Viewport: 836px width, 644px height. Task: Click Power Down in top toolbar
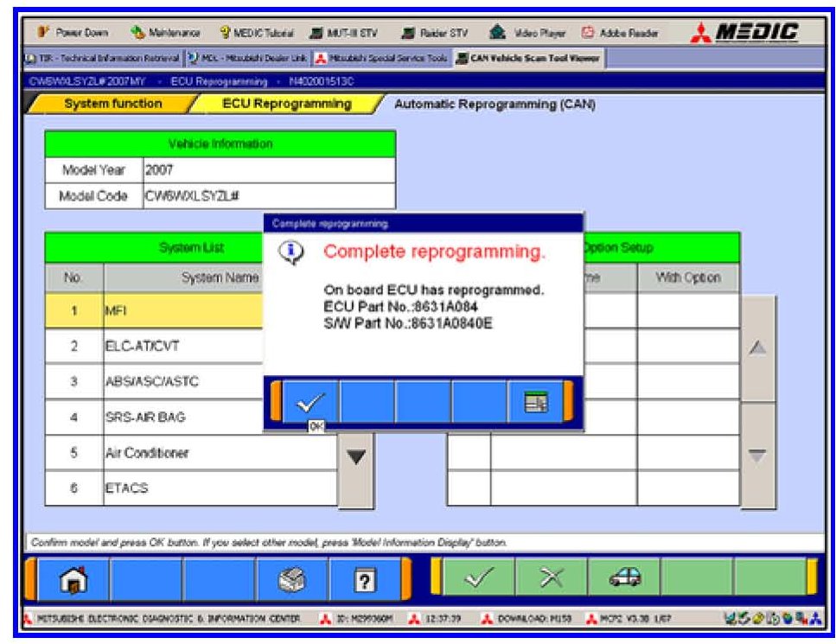[x=73, y=33]
